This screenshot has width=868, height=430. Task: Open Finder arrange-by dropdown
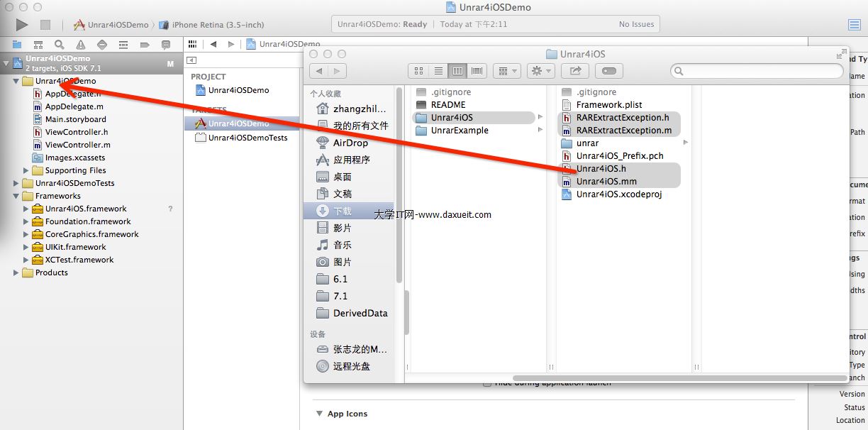coord(507,70)
